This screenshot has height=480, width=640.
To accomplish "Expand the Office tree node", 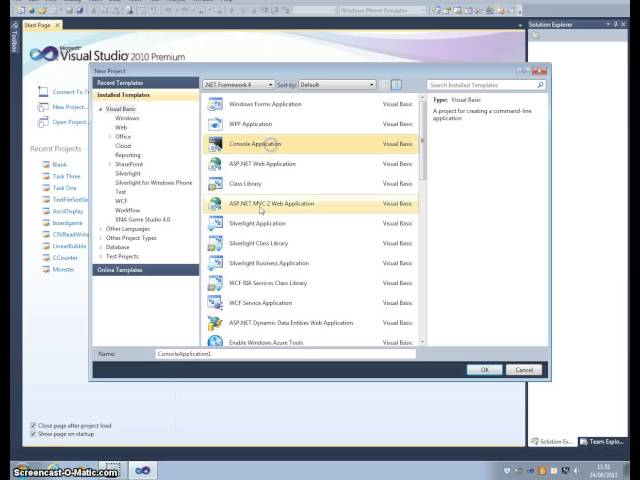I will click(110, 137).
